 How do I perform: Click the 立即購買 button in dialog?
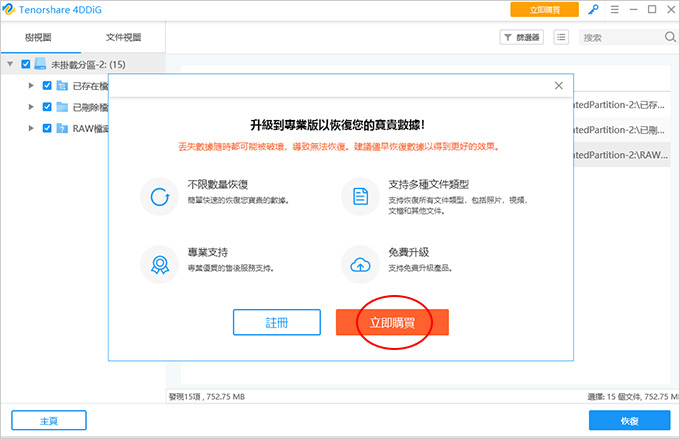pyautogui.click(x=392, y=322)
